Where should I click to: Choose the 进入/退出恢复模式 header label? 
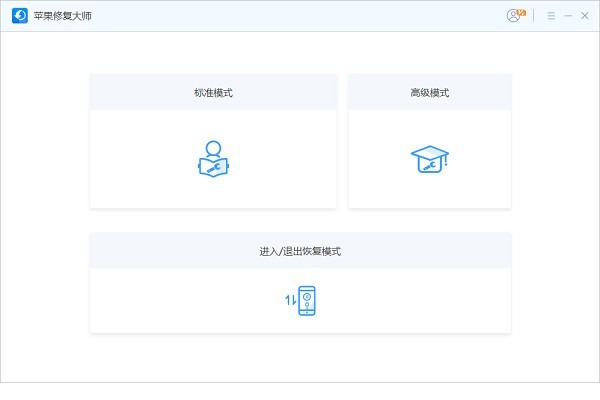[x=300, y=251]
